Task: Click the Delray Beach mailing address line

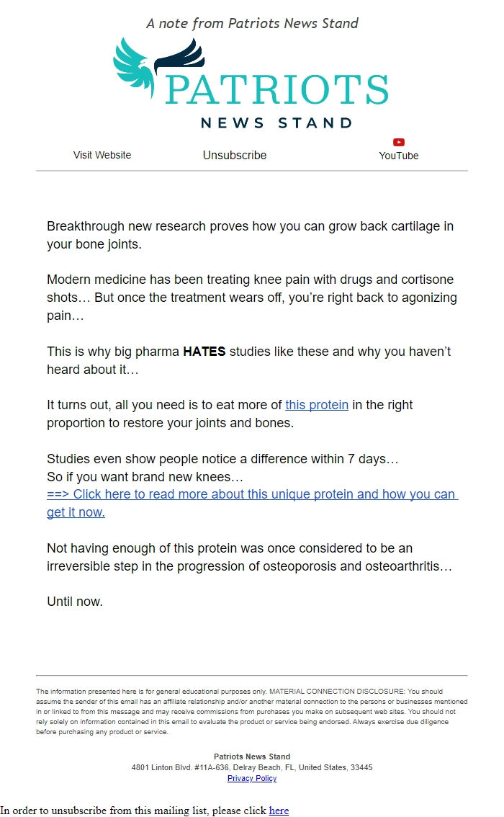Action: pos(252,767)
